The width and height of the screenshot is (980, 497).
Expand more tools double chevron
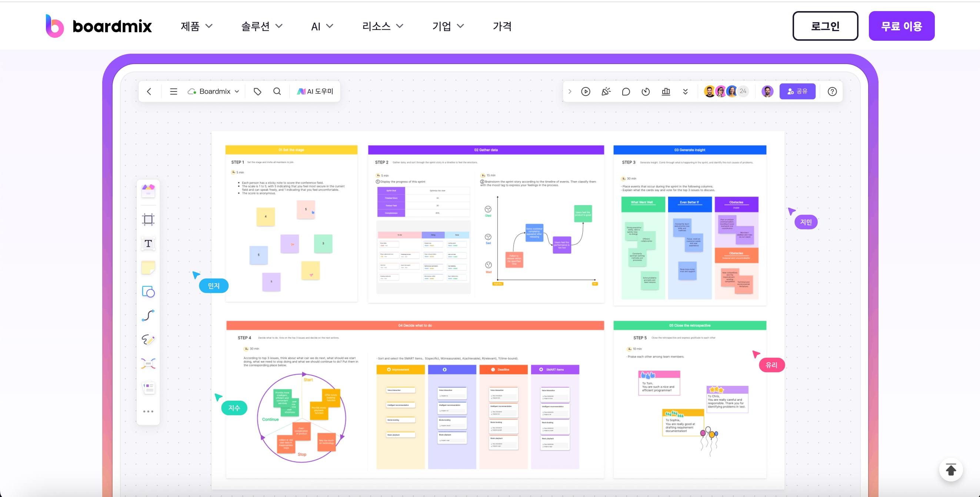(685, 91)
